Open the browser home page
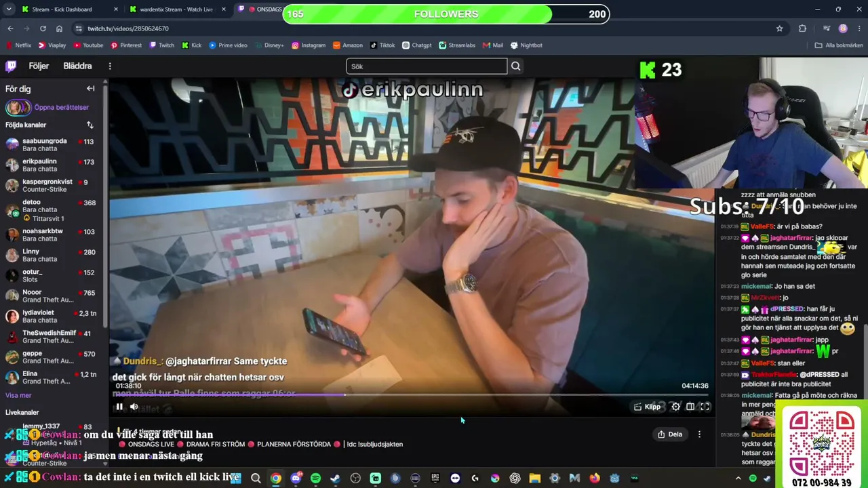The image size is (868, 488). [59, 28]
